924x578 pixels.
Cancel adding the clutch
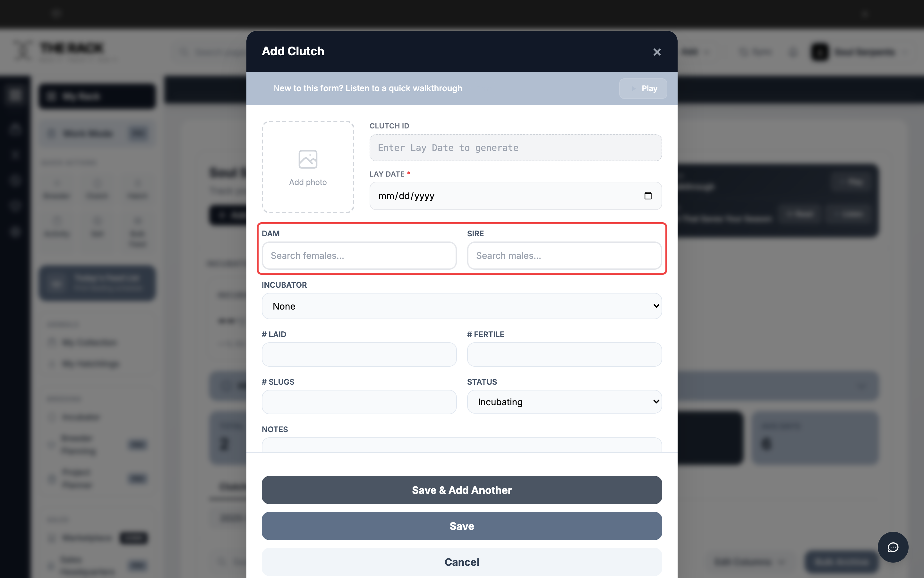pos(462,562)
